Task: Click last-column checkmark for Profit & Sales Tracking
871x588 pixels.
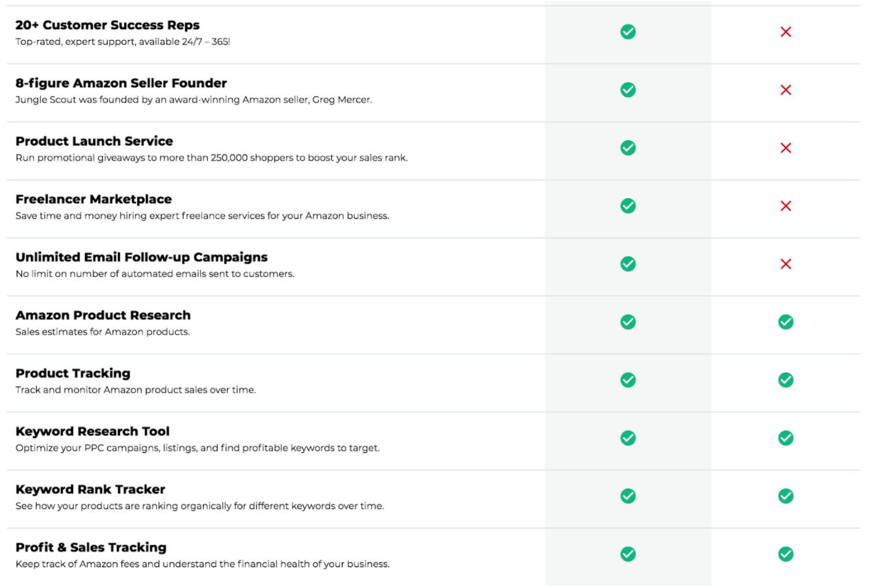Action: pyautogui.click(x=785, y=553)
